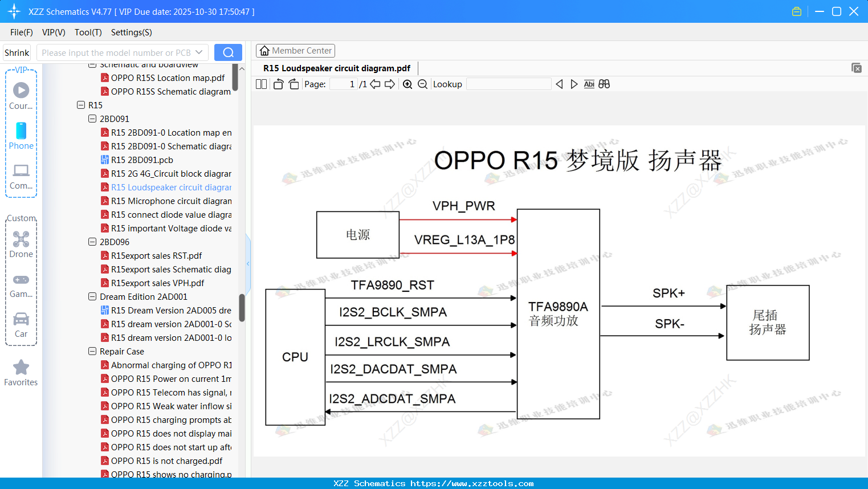Click the Page number field
Image resolution: width=868 pixels, height=489 pixels.
[344, 84]
